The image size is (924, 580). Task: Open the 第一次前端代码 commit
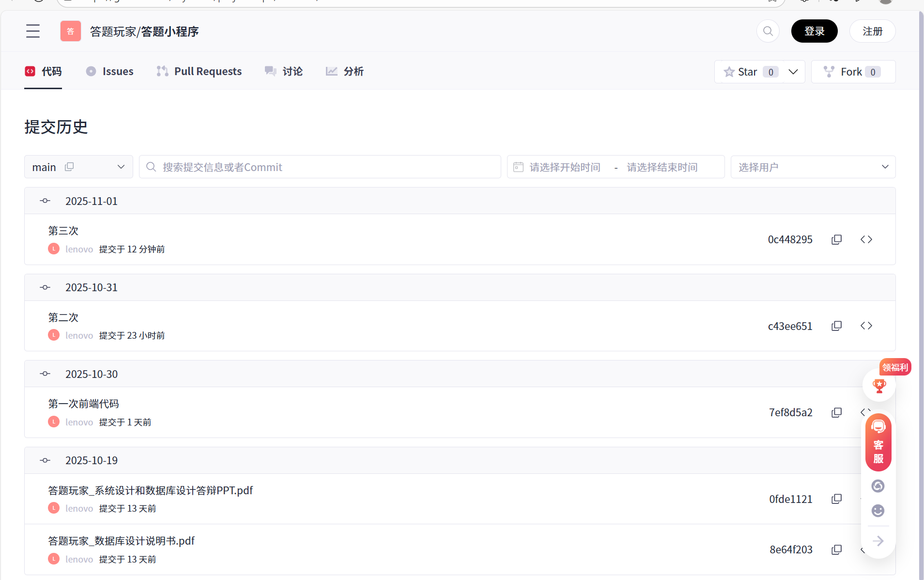click(x=83, y=404)
